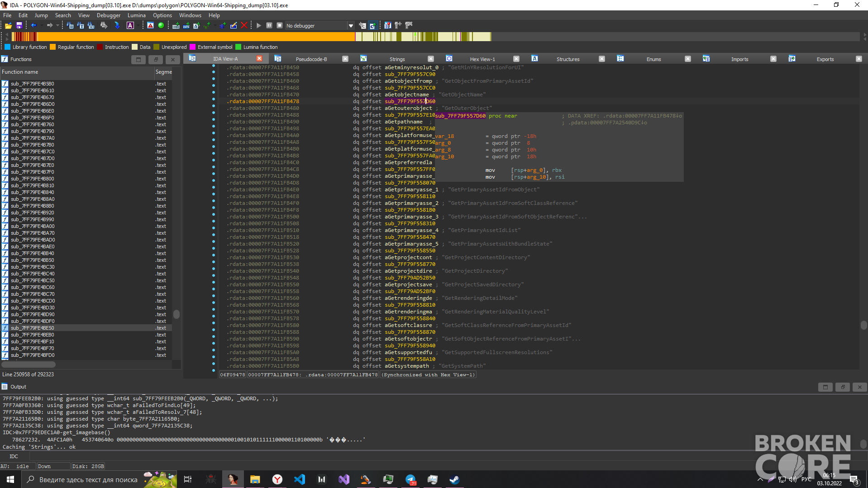Screen dimensions: 868x488
Task: Click the Save database icon
Action: point(19,26)
